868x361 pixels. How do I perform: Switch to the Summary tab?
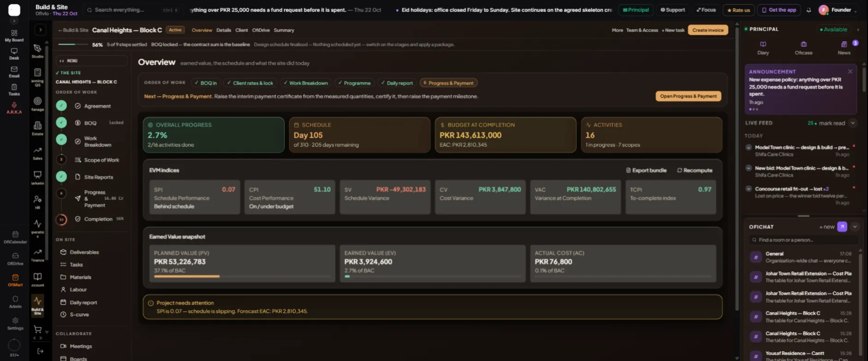pyautogui.click(x=284, y=30)
